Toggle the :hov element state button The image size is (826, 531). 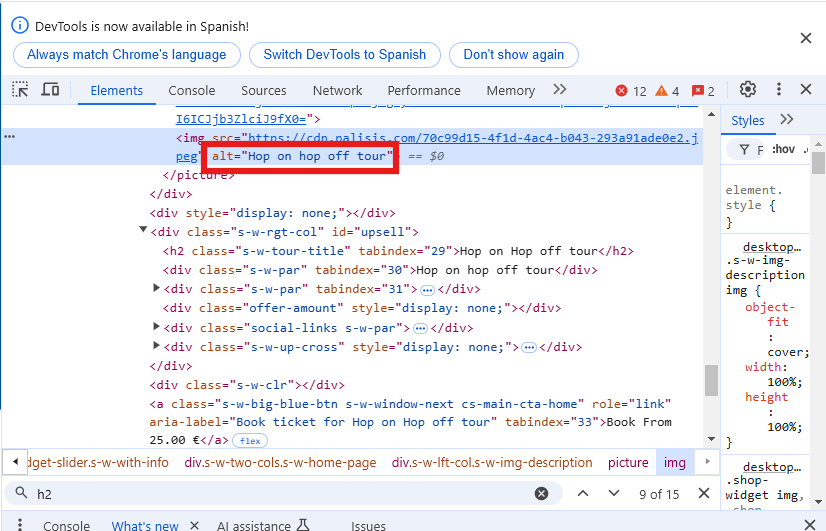tap(783, 149)
